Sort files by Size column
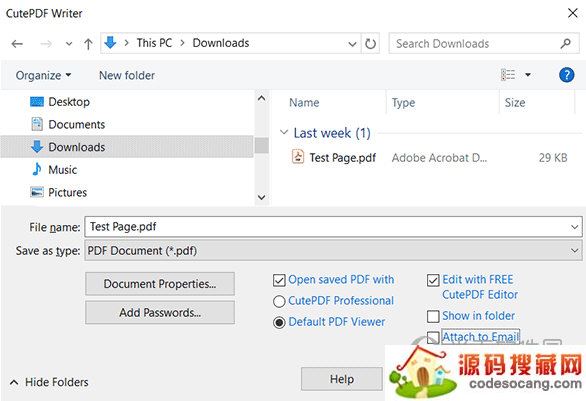Image resolution: width=586 pixels, height=401 pixels. coord(515,103)
